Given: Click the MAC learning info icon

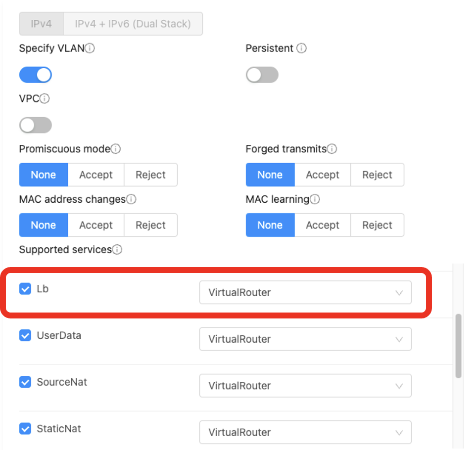Looking at the screenshot, I should [315, 199].
